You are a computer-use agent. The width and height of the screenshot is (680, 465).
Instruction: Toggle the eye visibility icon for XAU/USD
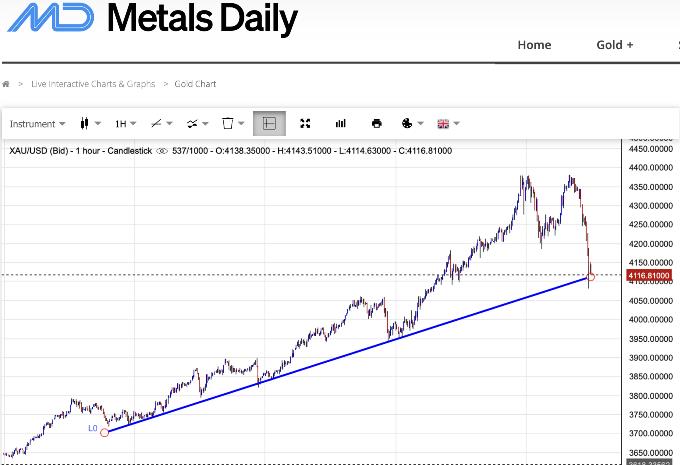(162, 151)
